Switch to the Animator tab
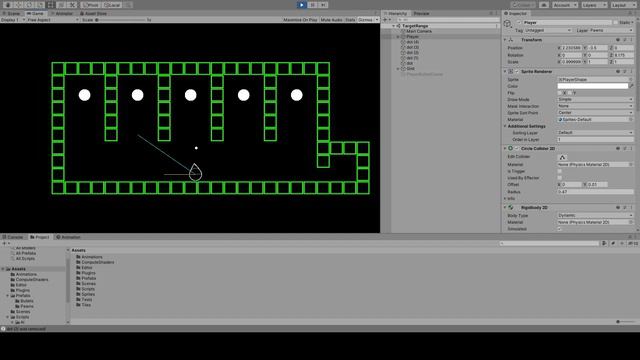This screenshot has height=360, width=640. pos(62,13)
